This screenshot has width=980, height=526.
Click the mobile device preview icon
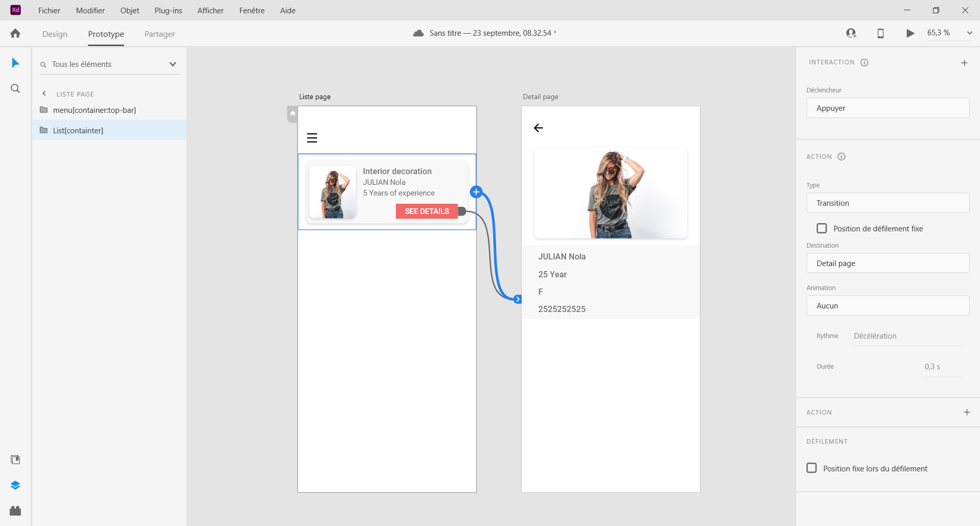(880, 33)
